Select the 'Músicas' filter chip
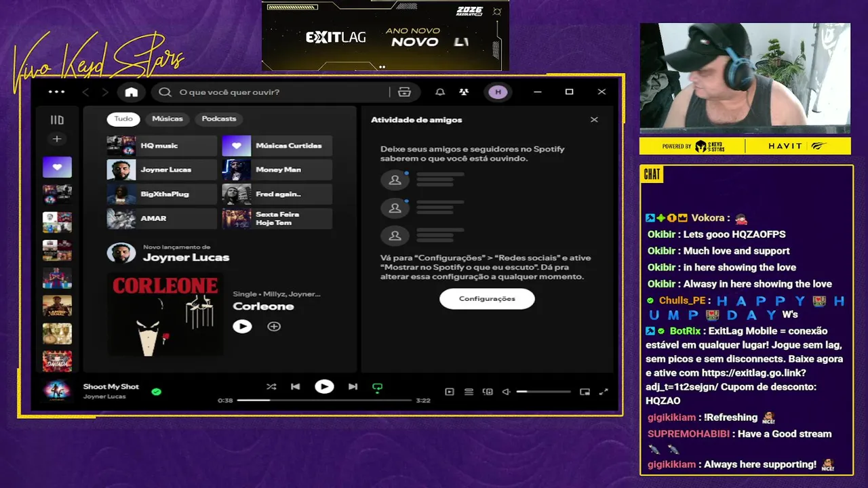This screenshot has height=488, width=868. pyautogui.click(x=167, y=119)
